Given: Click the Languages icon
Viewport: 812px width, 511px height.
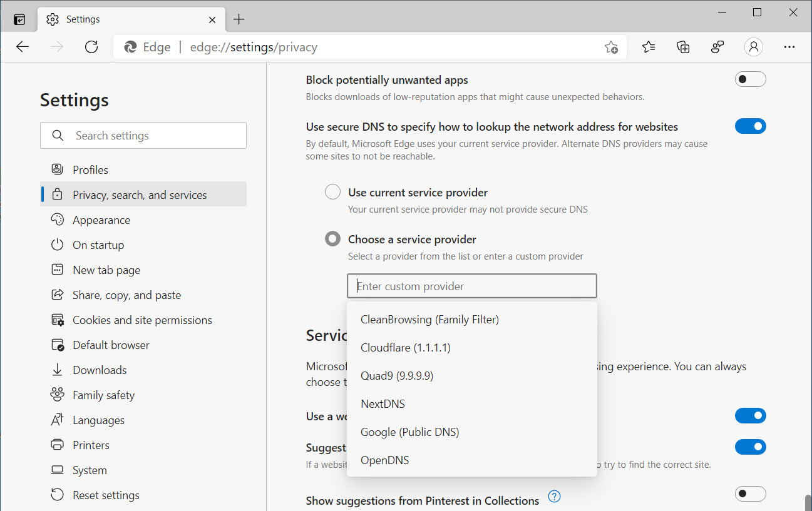Looking at the screenshot, I should [x=57, y=420].
